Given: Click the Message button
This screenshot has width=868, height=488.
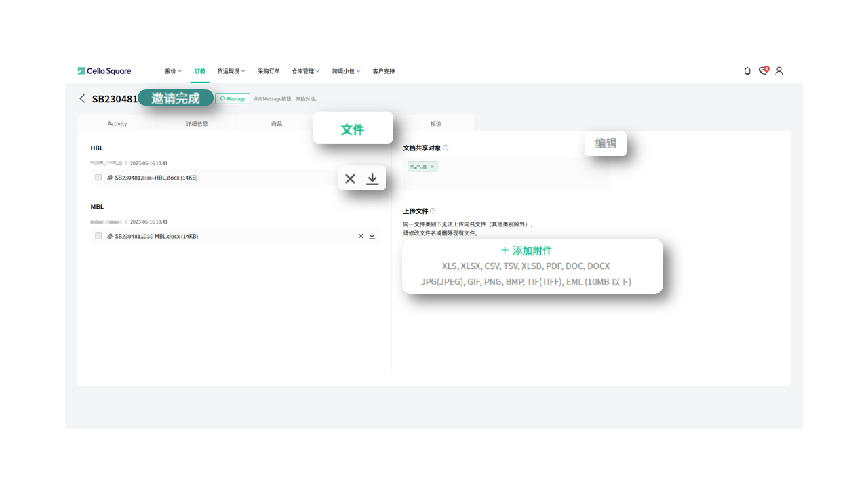Looking at the screenshot, I should point(233,99).
